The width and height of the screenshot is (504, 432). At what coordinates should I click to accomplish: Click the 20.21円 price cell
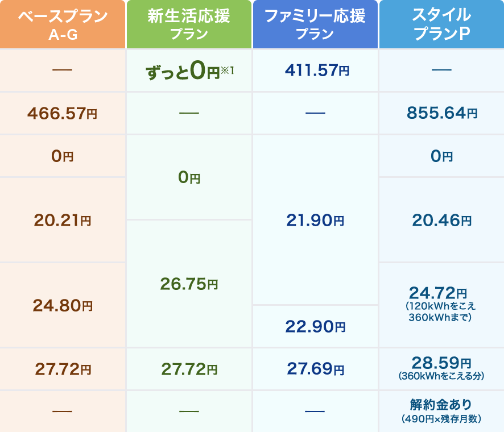pos(63,220)
